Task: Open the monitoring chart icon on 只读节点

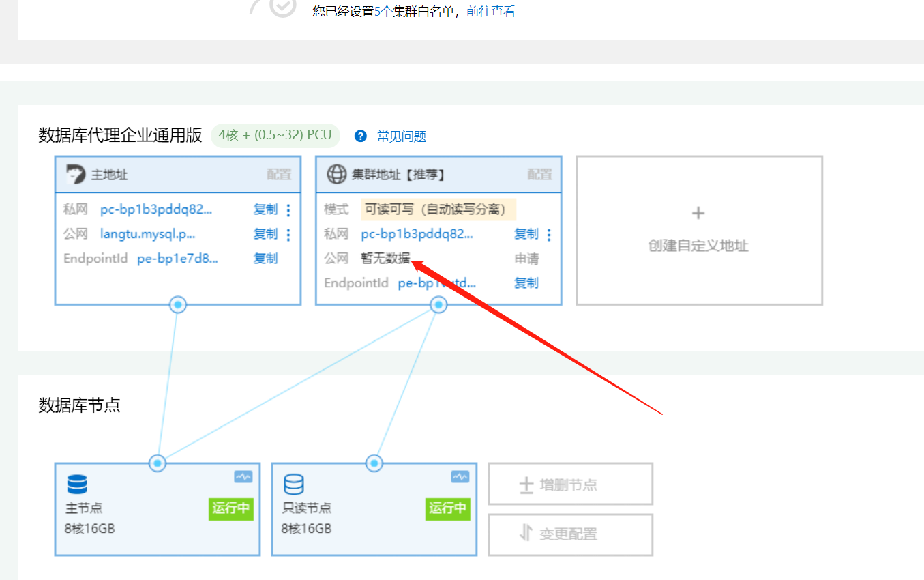Action: click(460, 477)
